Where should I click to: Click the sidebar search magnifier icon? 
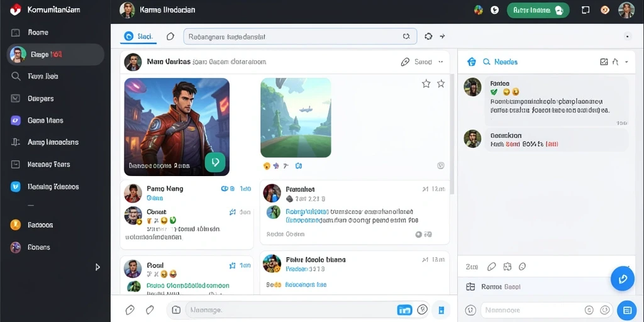(16, 76)
